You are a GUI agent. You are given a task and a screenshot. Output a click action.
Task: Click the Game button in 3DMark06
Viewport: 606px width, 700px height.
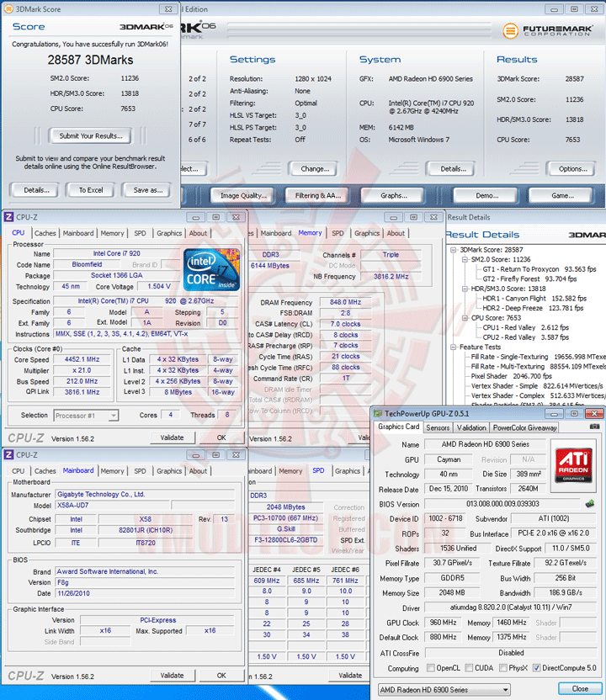(562, 195)
